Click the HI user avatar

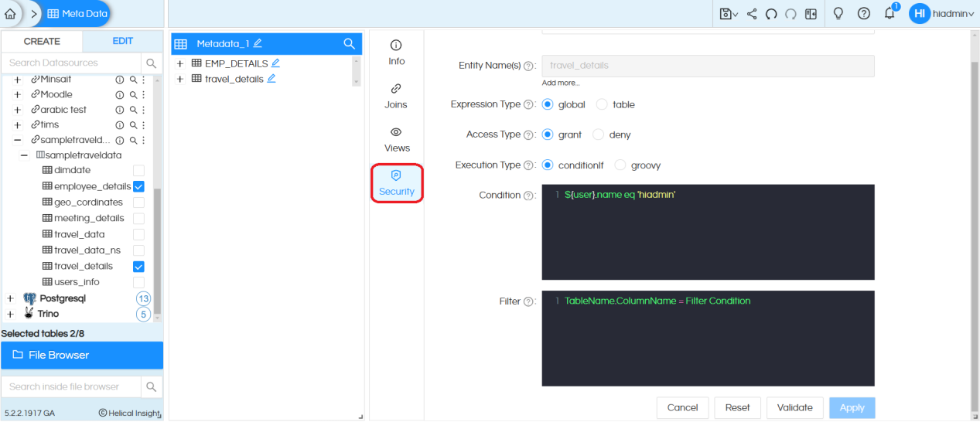click(x=920, y=14)
